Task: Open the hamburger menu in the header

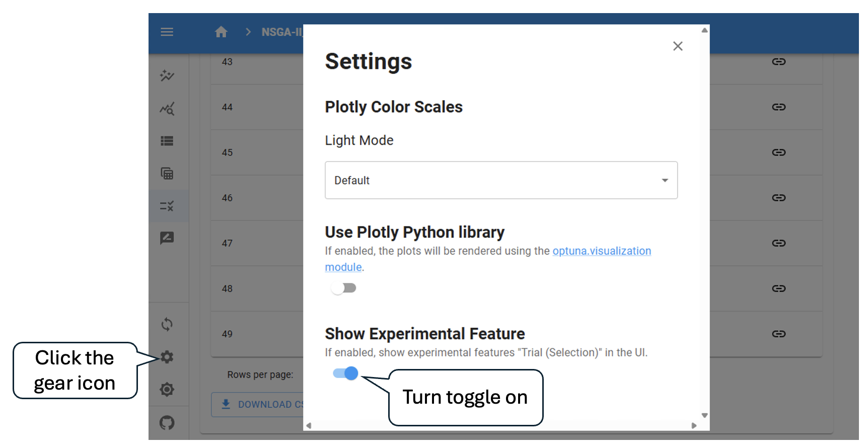Action: (167, 32)
